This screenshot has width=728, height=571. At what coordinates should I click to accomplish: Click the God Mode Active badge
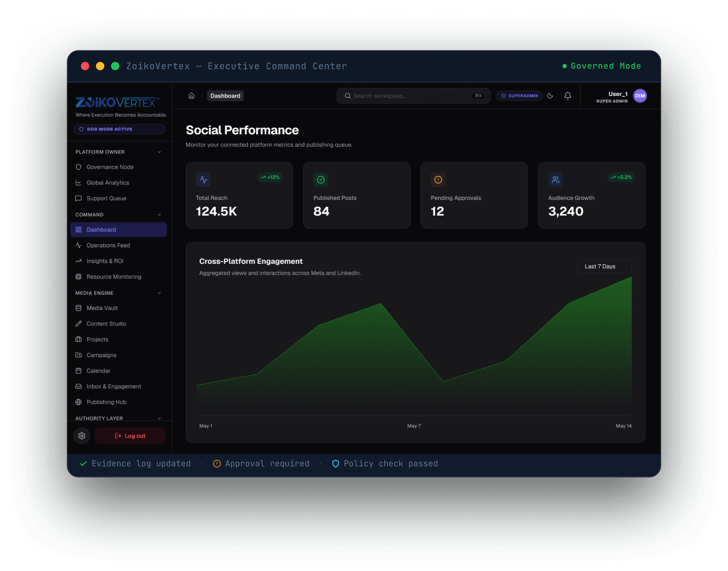(x=119, y=129)
